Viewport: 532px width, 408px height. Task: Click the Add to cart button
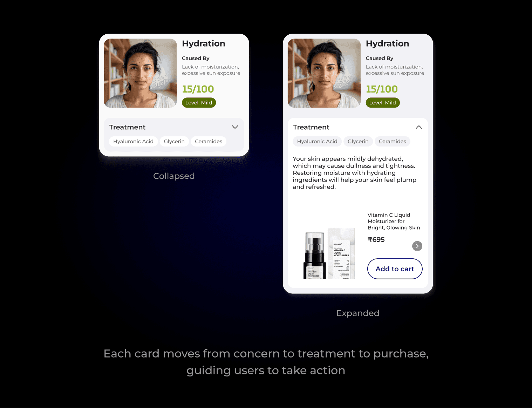(395, 269)
